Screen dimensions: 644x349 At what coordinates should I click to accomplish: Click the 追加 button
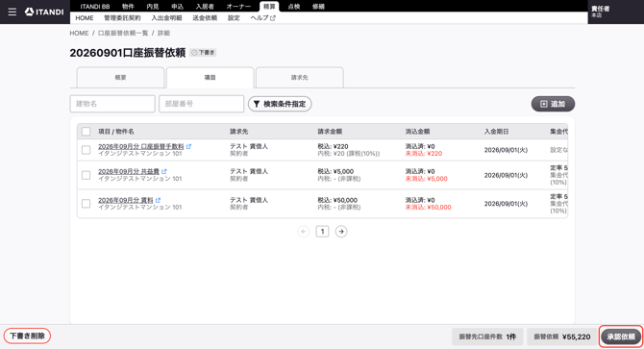(553, 104)
